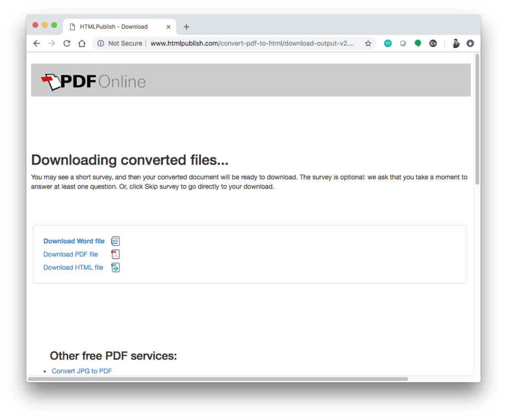Click the HTML icon beside Download HTML file
Image resolution: width=507 pixels, height=420 pixels.
(115, 267)
